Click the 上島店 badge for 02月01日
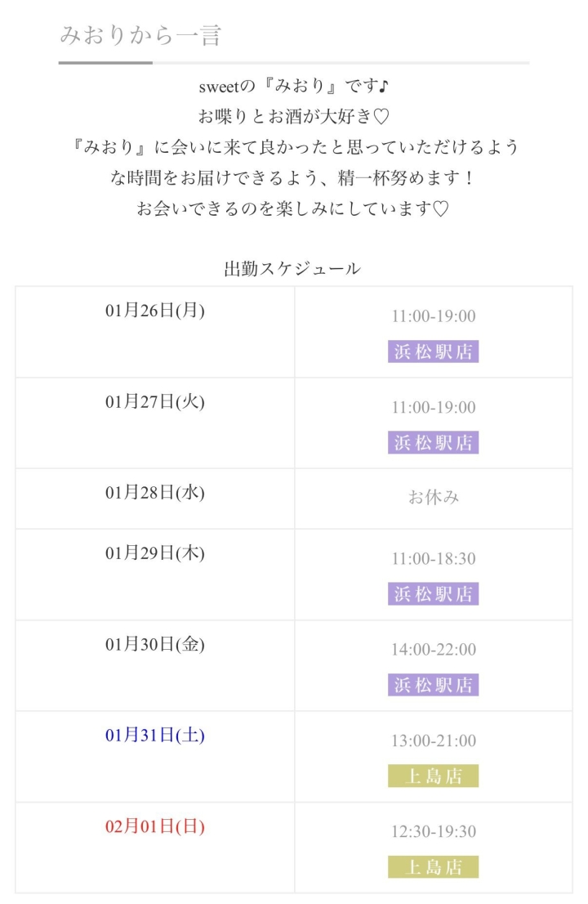The height and width of the screenshot is (904, 588). (433, 866)
